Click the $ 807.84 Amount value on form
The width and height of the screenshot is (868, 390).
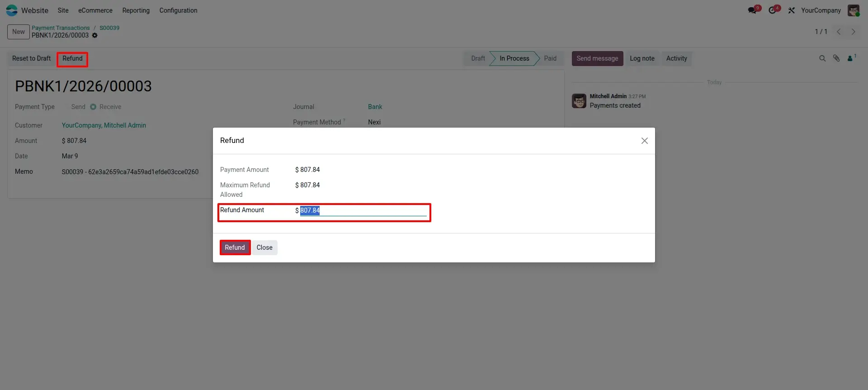(x=74, y=141)
